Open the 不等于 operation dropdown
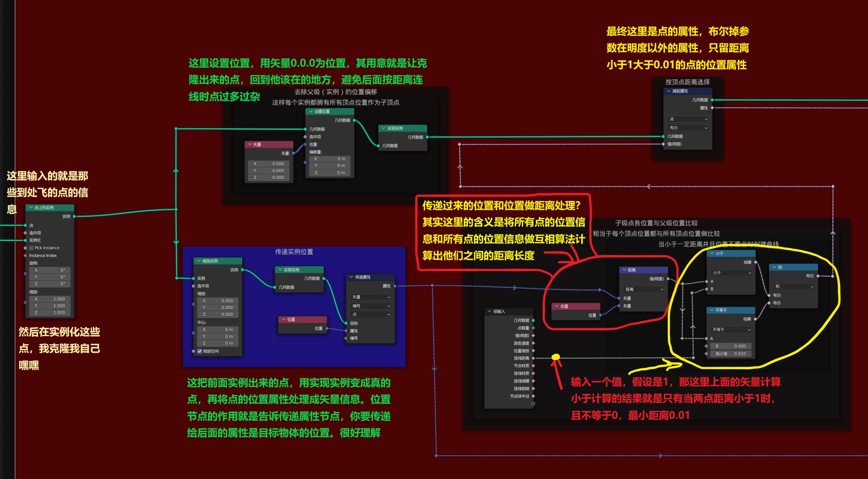868x479 pixels. [731, 330]
